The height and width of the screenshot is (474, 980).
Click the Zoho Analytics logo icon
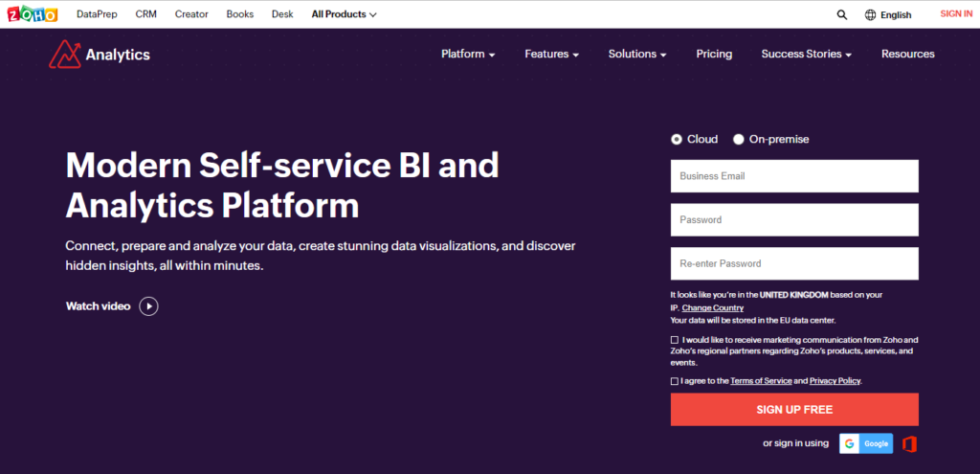click(65, 55)
